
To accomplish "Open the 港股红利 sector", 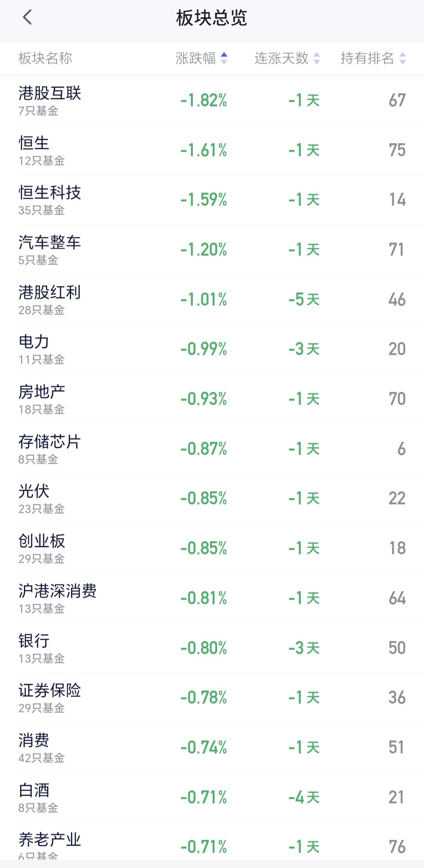I will (x=212, y=300).
